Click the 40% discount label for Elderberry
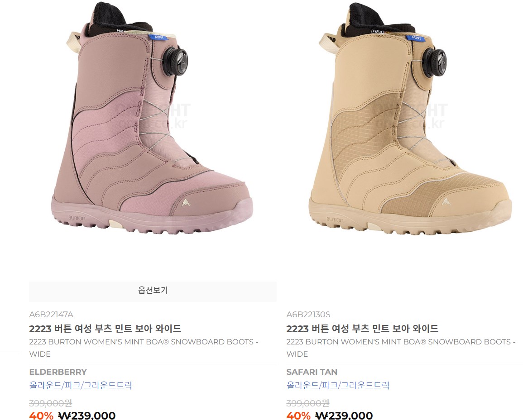Screen dimensions: 523x420 point(41,415)
